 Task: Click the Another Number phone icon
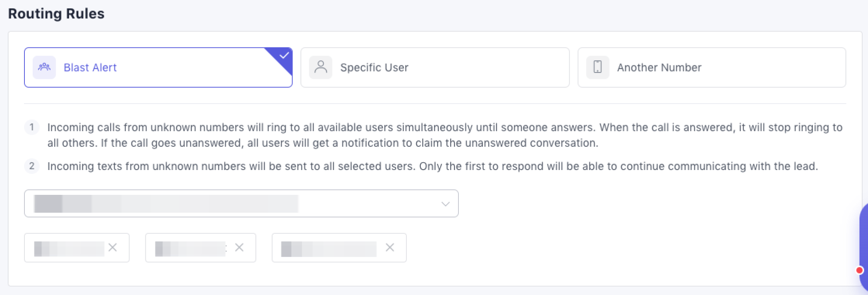[598, 68]
